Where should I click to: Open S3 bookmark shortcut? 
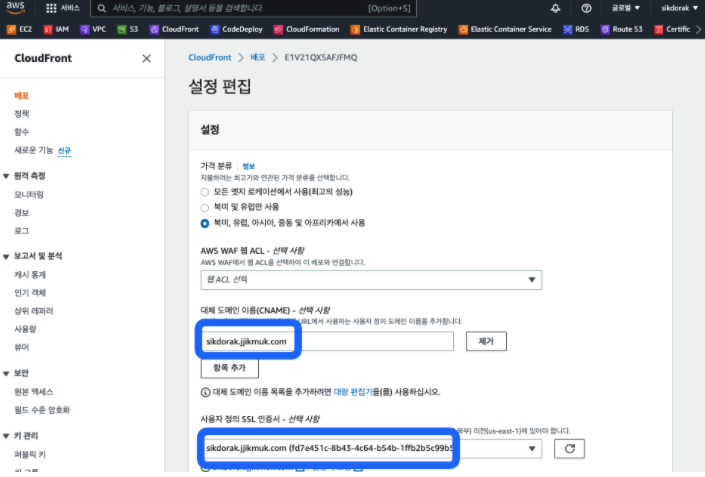128,29
